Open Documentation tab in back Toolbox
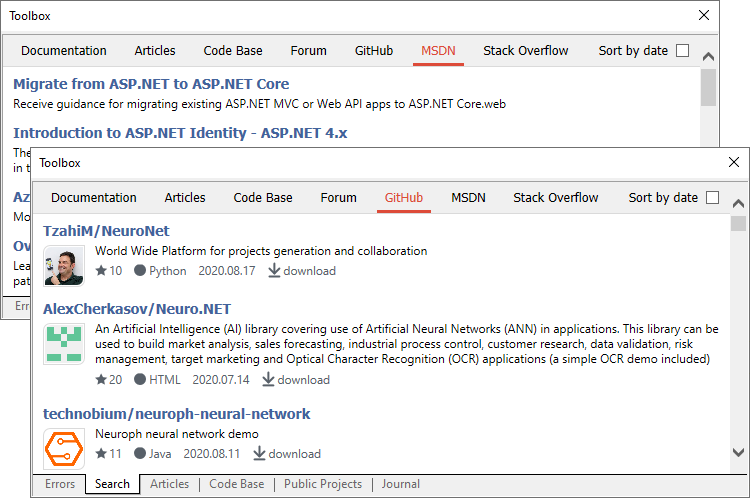Image resolution: width=750 pixels, height=498 pixels. 64,51
